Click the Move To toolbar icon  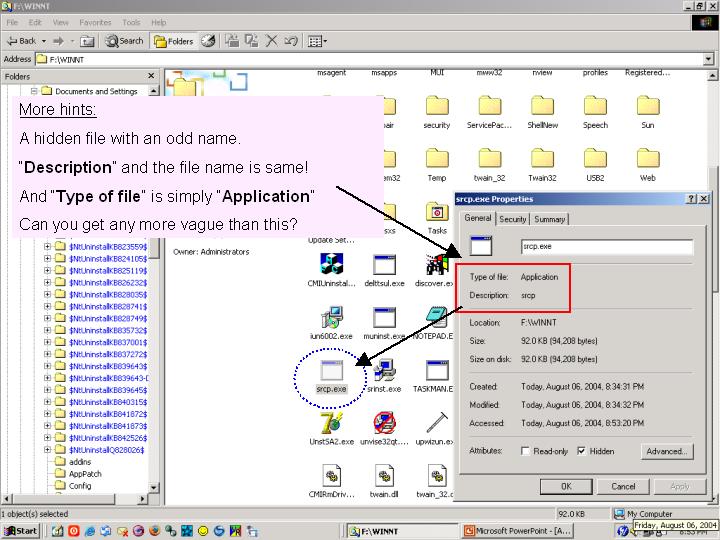coord(232,41)
